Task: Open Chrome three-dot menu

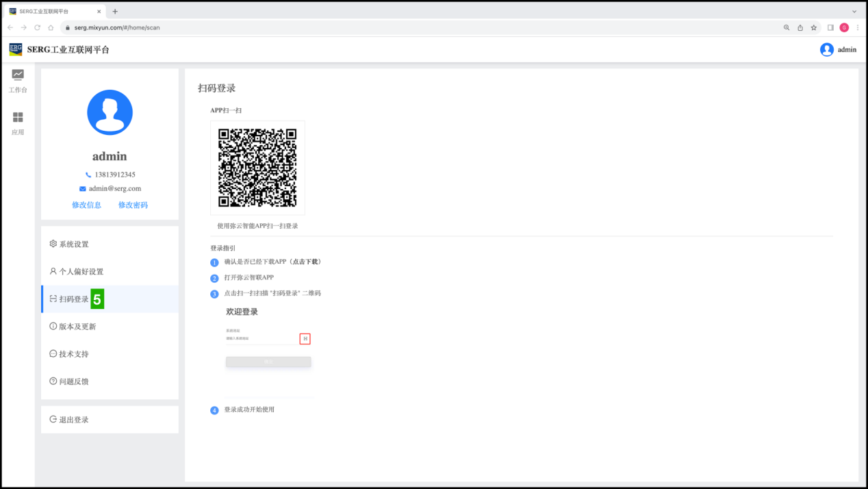Action: coord(858,27)
